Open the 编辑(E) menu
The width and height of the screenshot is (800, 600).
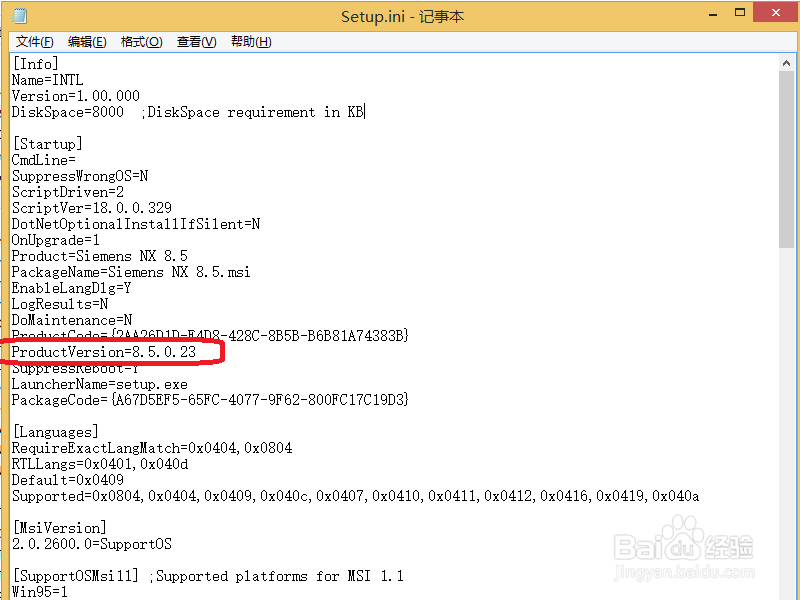point(87,42)
